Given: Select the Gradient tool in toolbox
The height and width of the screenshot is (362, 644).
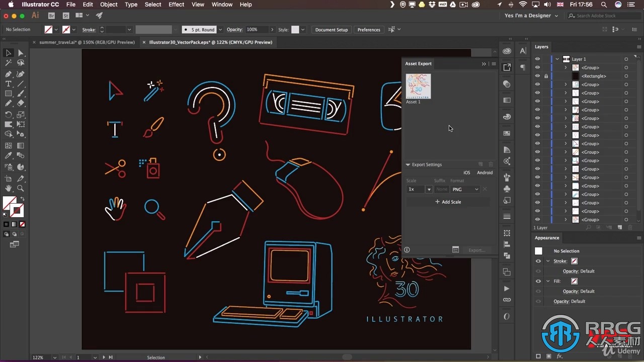Looking at the screenshot, I should click(x=21, y=145).
